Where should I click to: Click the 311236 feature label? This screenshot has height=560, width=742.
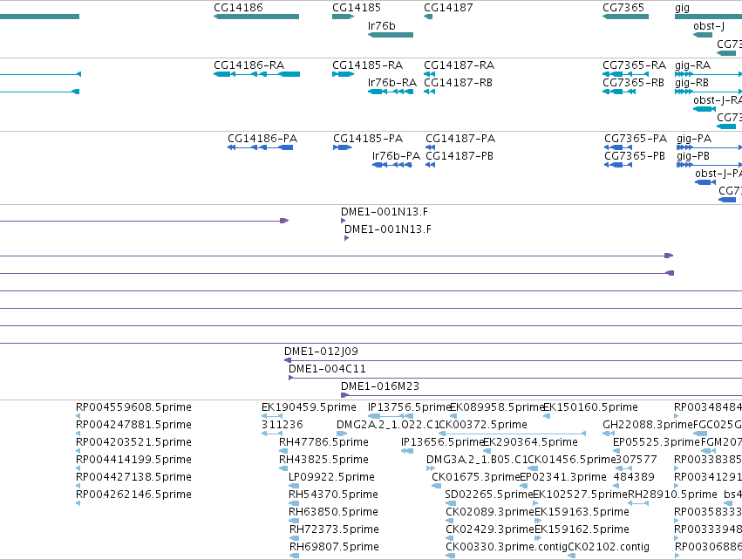click(282, 425)
